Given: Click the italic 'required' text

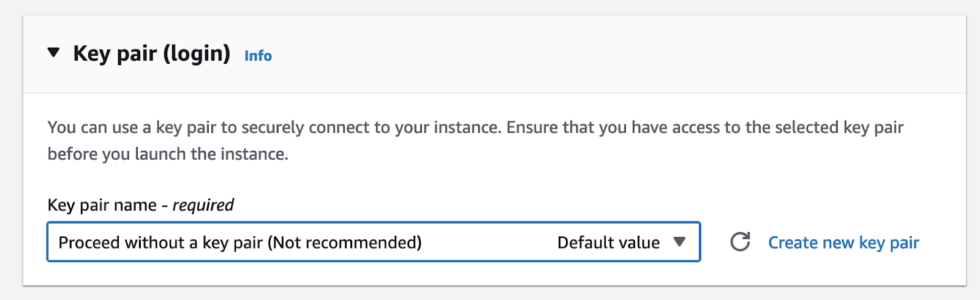Looking at the screenshot, I should point(203,205).
